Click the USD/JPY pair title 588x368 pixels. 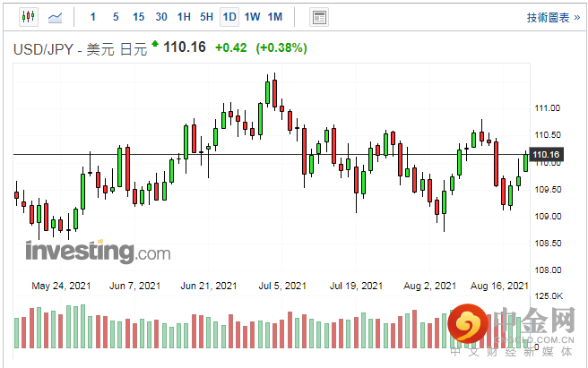click(42, 47)
